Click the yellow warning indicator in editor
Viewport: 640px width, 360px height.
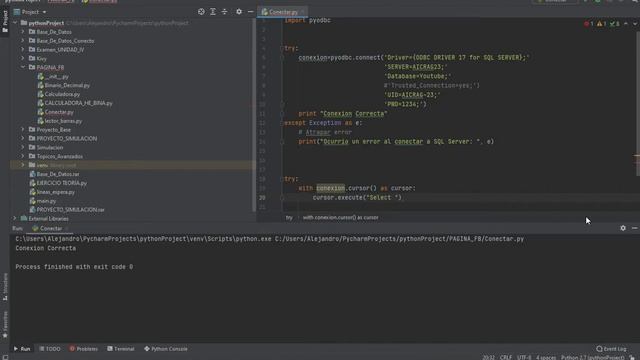[602, 24]
